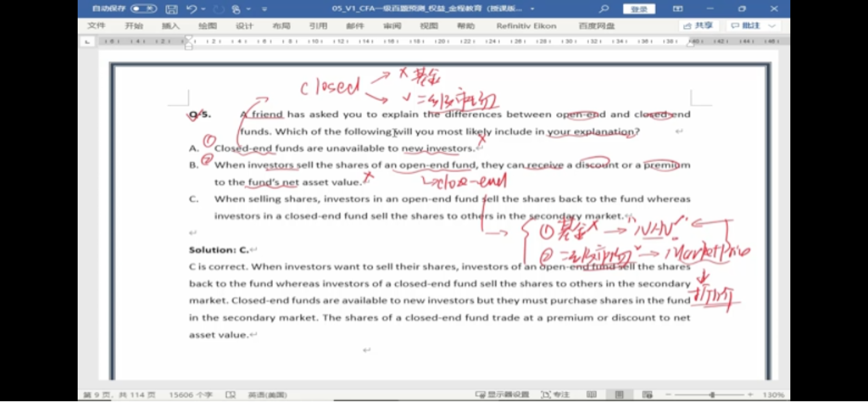
Task: Click the 共享 share button
Action: click(x=698, y=25)
